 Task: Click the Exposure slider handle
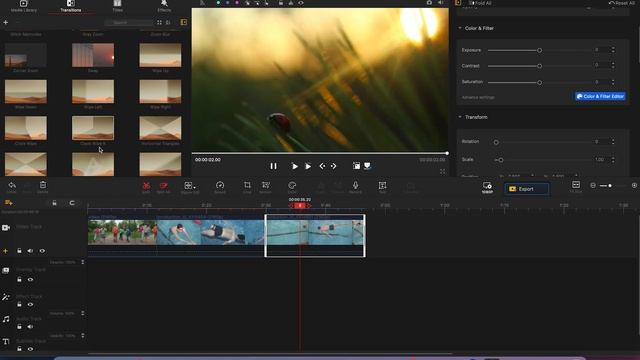540,50
